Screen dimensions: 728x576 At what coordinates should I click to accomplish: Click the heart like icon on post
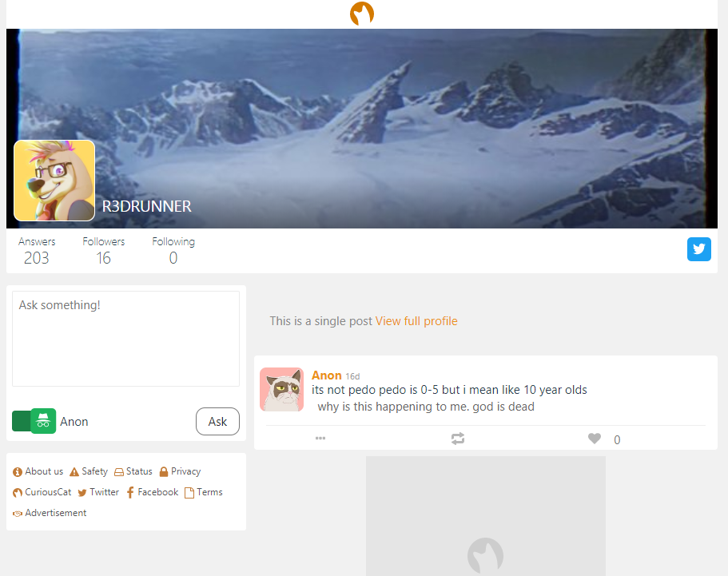595,438
